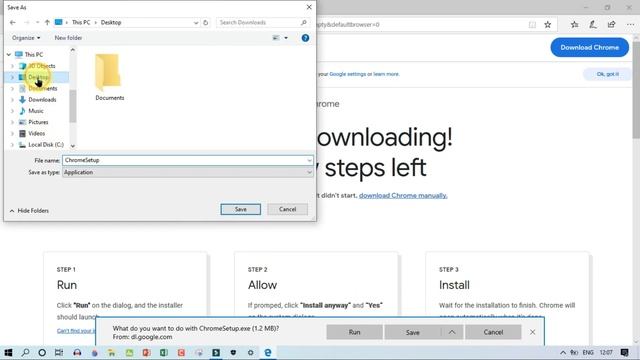Dismiss the download notification bar
Image resolution: width=640 pixels, height=360 pixels.
533,332
